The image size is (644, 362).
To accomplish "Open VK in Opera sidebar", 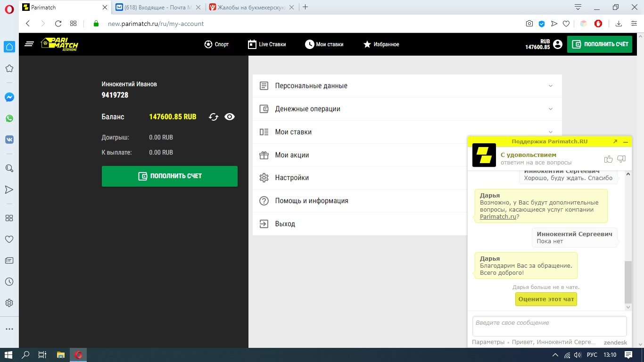I will (x=9, y=140).
